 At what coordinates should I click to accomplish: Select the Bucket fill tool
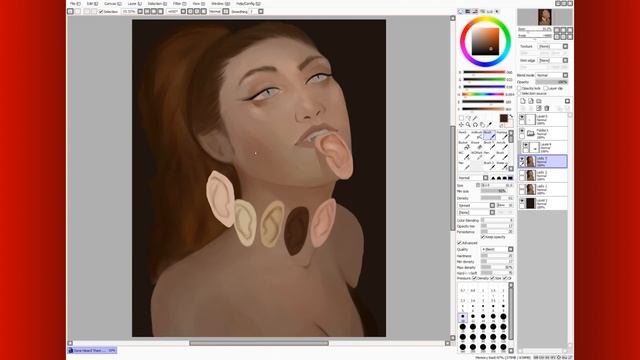[464, 146]
